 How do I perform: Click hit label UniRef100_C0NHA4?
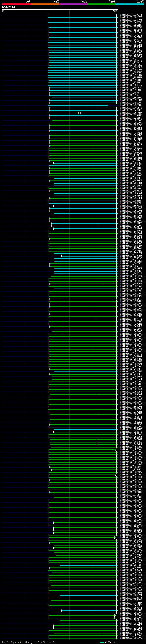(131, 193)
